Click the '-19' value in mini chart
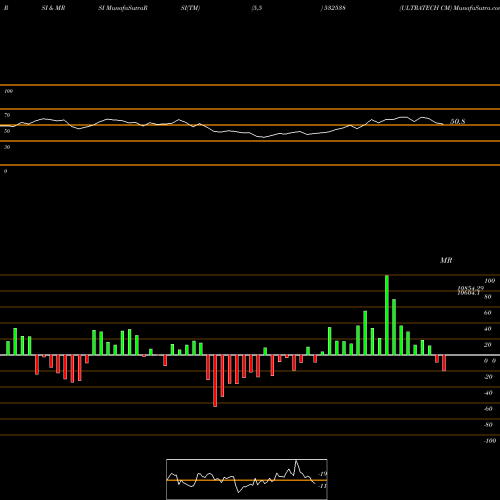Viewport: 500px width, 500px height. [322, 474]
